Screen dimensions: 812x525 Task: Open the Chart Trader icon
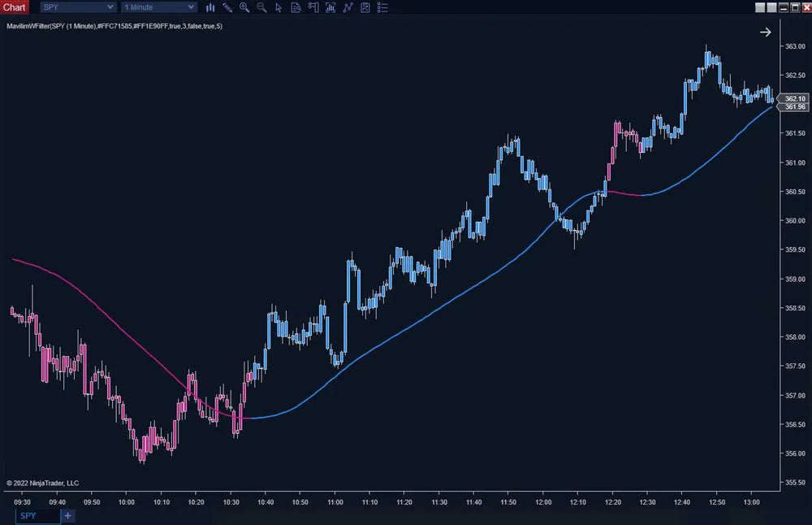tap(313, 7)
